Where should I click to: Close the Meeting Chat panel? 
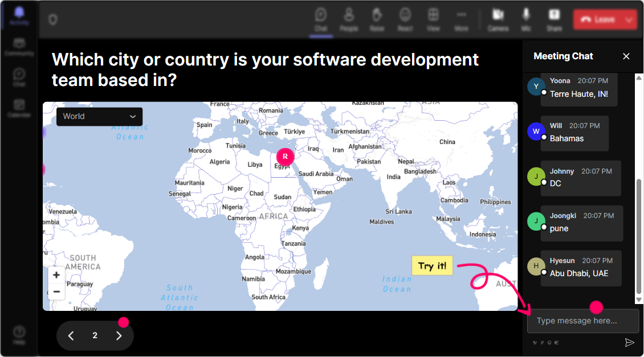626,56
